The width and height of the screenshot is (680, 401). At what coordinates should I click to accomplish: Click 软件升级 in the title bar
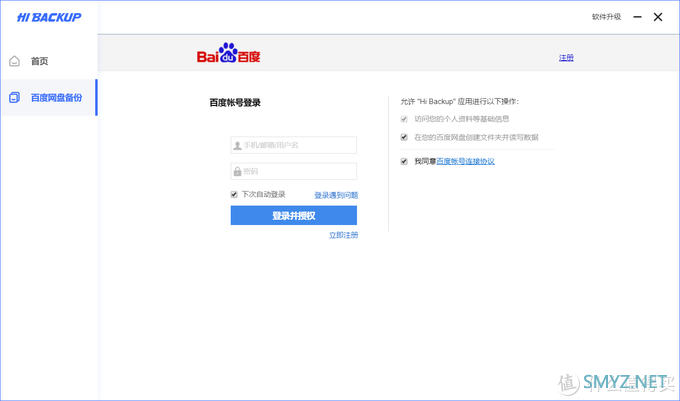[606, 17]
